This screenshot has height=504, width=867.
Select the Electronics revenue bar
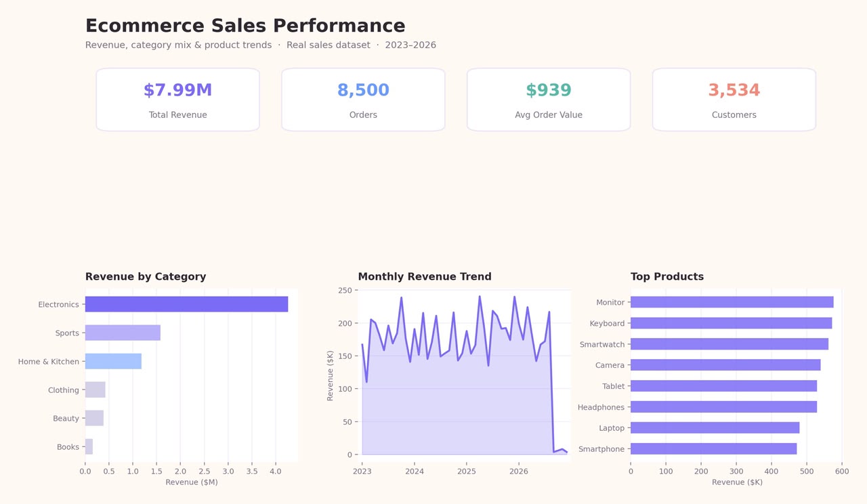(186, 304)
